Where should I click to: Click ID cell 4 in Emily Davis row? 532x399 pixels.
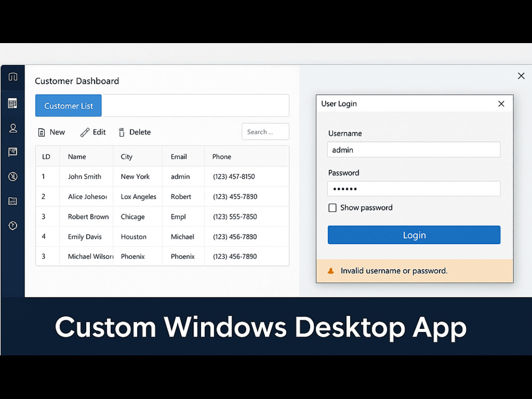tap(44, 237)
